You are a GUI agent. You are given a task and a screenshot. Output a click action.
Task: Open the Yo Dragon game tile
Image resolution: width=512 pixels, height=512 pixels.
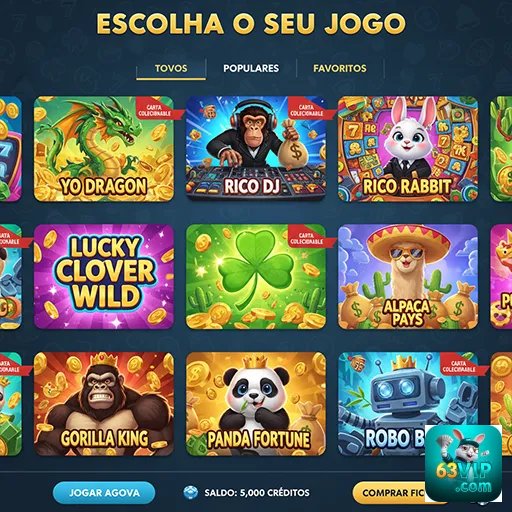point(104,149)
